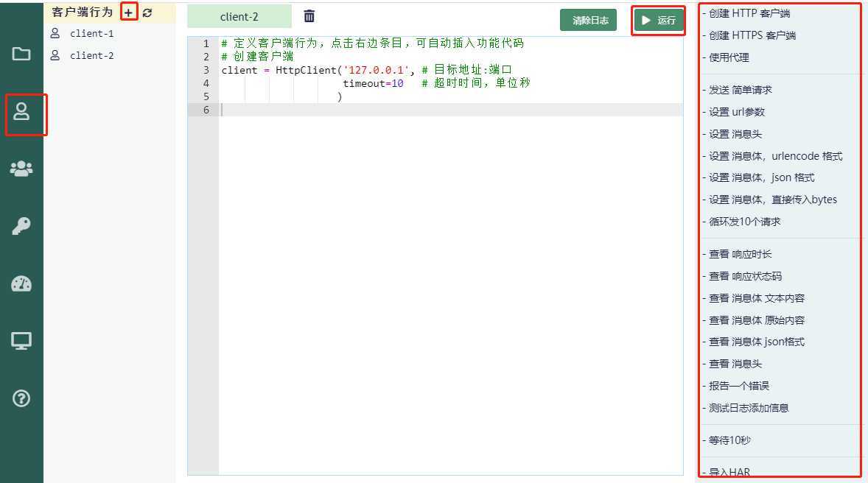This screenshot has width=868, height=483.
Task: Place cursor on empty editor line 6
Action: coord(451,110)
